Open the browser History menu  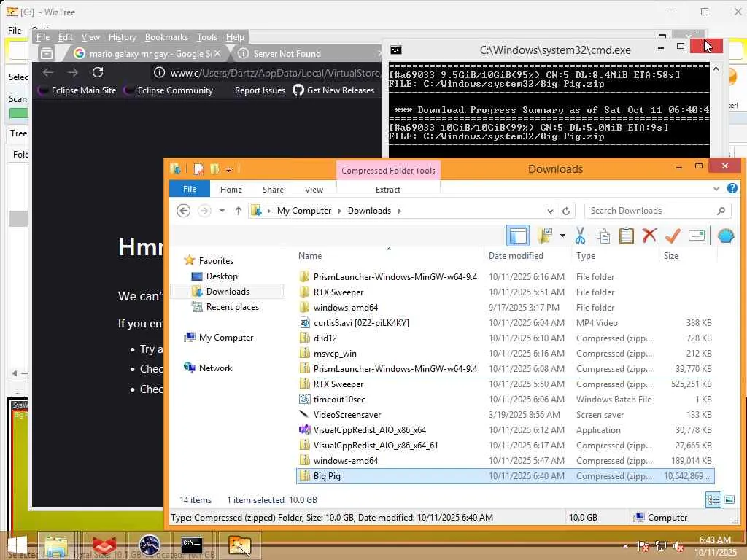pos(122,37)
